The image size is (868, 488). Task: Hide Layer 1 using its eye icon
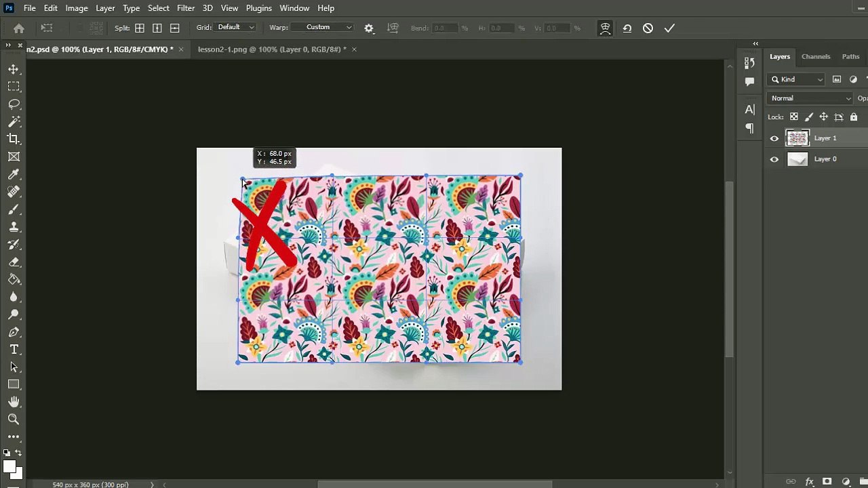pyautogui.click(x=774, y=138)
